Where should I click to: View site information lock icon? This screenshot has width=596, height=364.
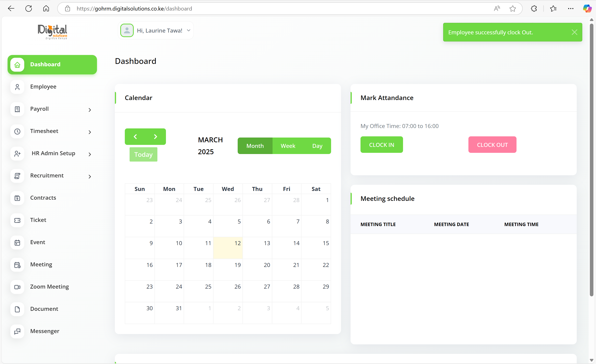68,9
